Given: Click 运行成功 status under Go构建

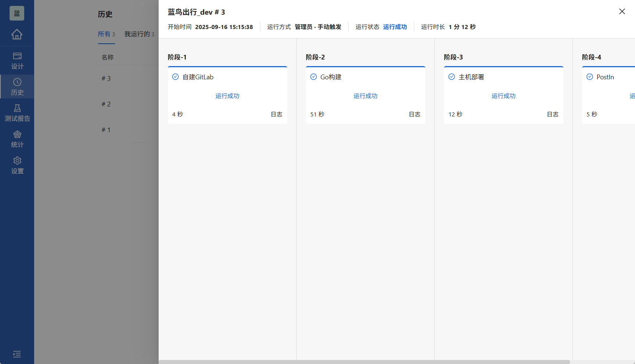Looking at the screenshot, I should (365, 96).
